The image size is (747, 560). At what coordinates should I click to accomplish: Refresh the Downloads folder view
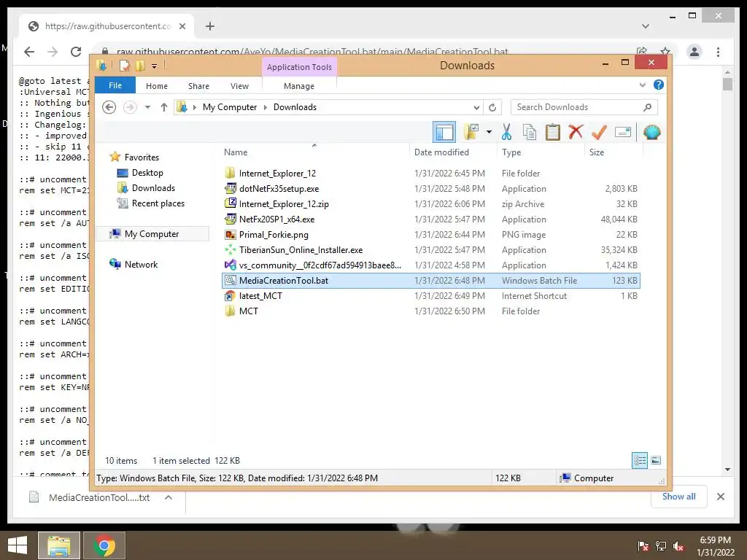pyautogui.click(x=492, y=107)
